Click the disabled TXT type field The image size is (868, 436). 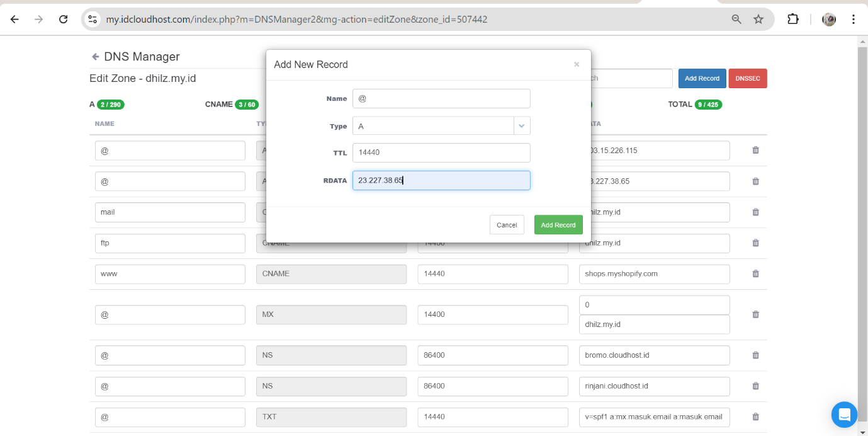pos(331,417)
